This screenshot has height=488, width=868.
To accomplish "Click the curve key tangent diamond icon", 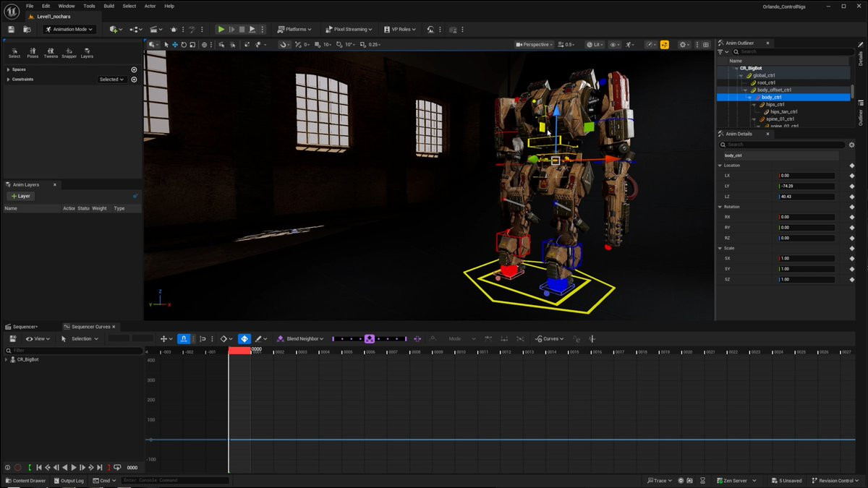I will (224, 338).
